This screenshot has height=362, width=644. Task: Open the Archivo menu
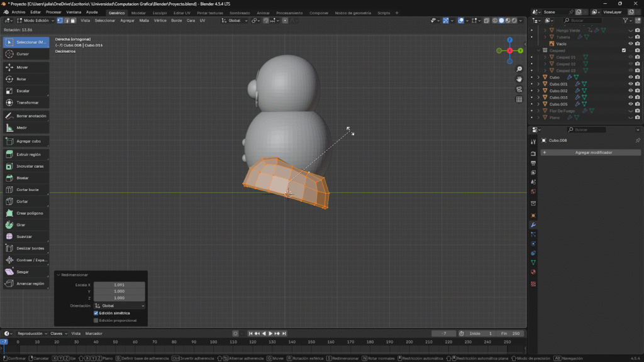[19, 12]
